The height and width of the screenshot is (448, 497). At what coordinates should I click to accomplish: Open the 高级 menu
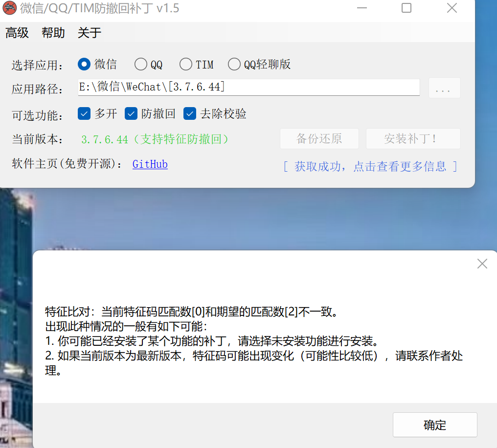click(x=17, y=33)
